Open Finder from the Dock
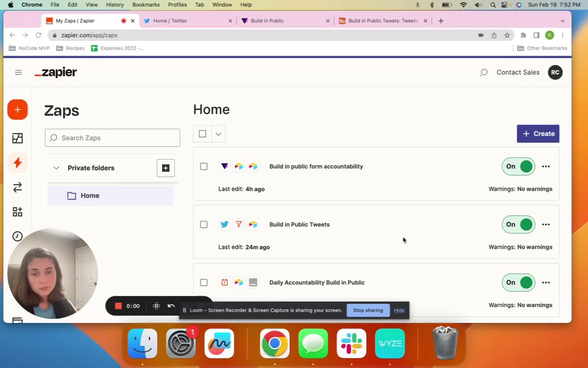This screenshot has width=588, height=368. (142, 343)
